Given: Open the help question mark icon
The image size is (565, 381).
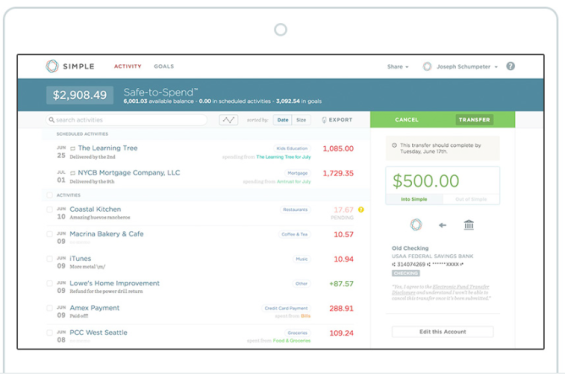Looking at the screenshot, I should click(510, 66).
